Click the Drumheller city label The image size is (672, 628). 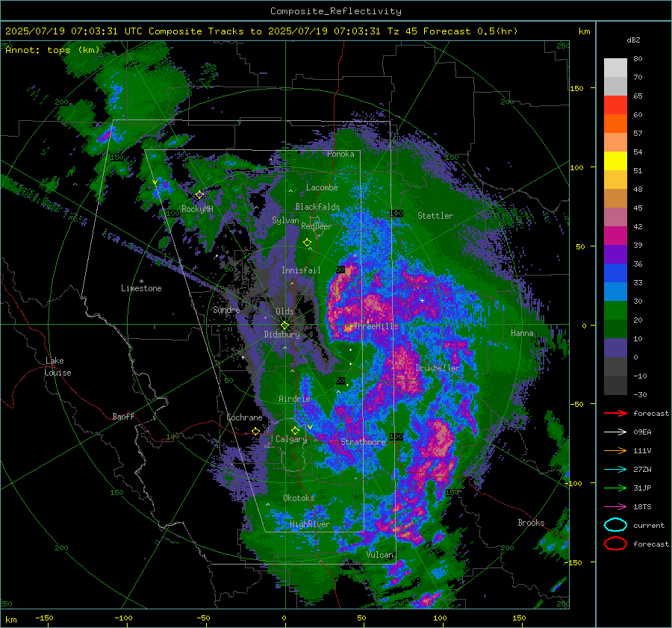[438, 368]
